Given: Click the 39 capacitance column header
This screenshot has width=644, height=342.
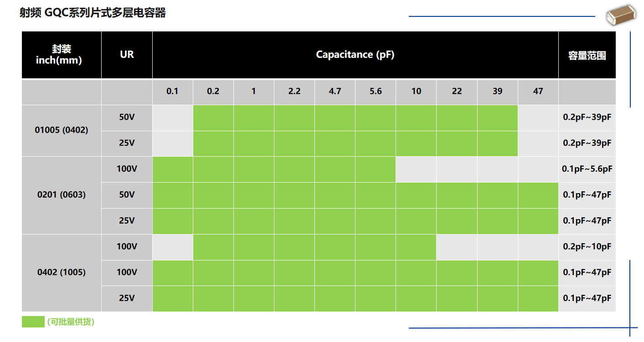Looking at the screenshot, I should coord(497,92).
